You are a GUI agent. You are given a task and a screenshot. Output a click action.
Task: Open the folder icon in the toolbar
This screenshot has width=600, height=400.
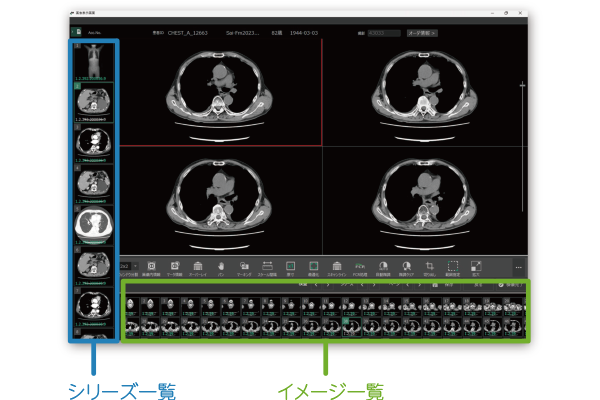[245, 266]
